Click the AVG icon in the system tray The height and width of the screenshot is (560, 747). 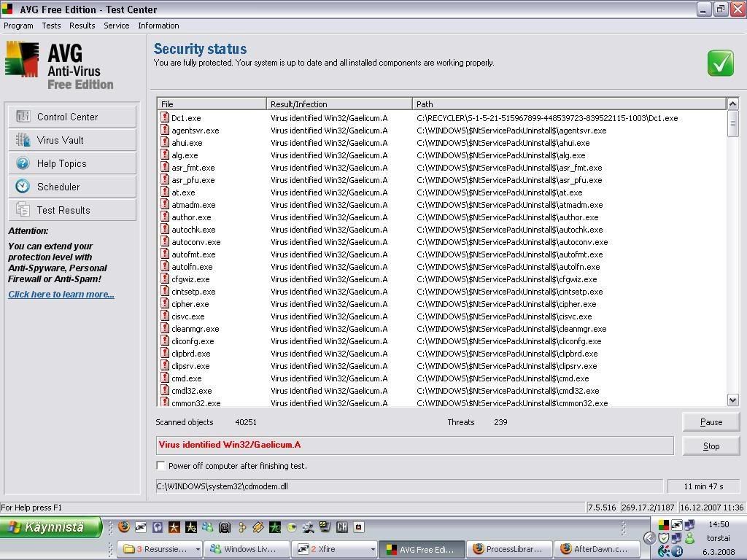(x=664, y=525)
